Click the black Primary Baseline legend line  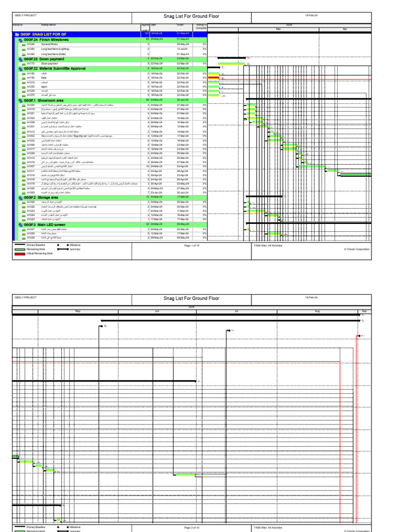pyautogui.click(x=20, y=245)
